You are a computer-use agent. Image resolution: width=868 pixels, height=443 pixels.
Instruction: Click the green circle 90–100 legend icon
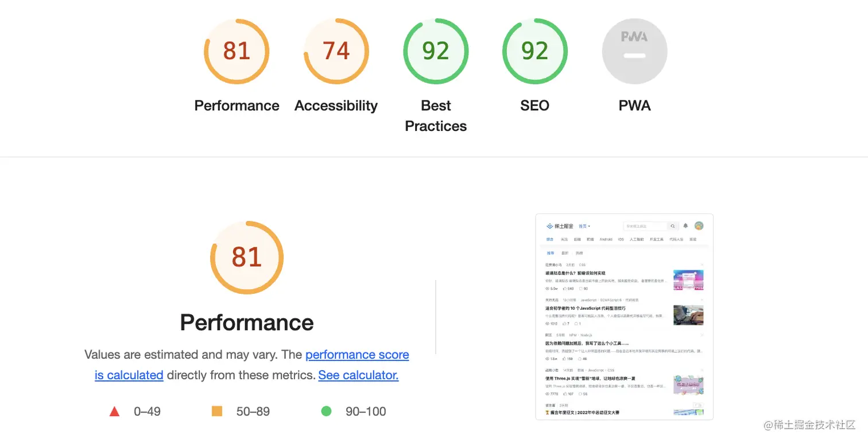(x=326, y=411)
